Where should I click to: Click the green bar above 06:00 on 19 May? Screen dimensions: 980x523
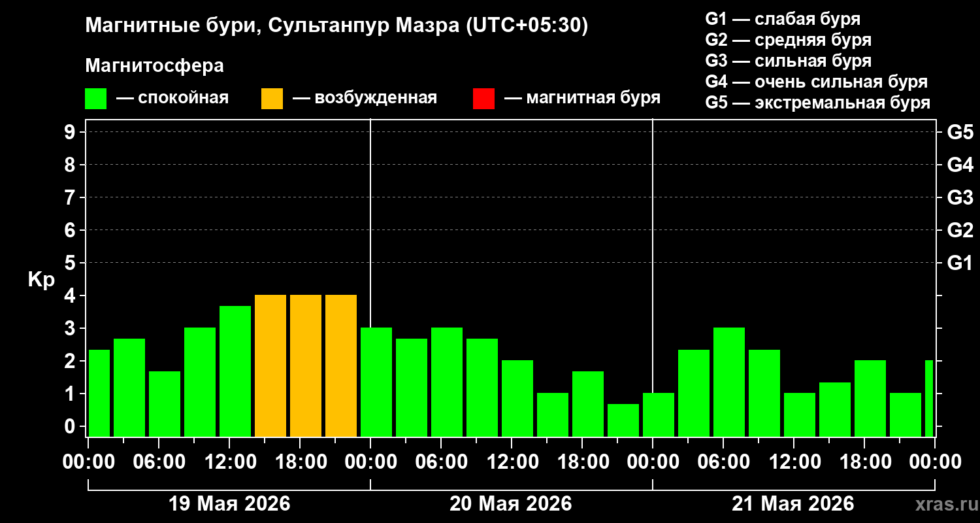coord(165,404)
